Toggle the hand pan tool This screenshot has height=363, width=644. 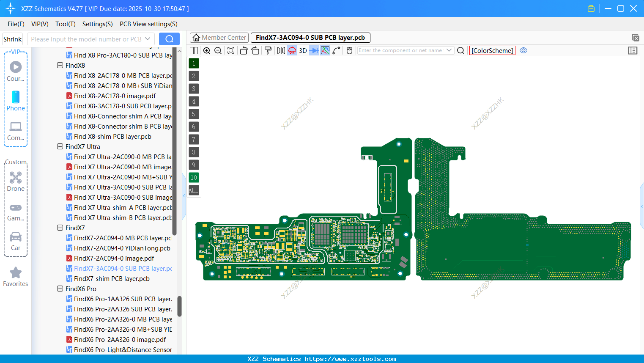tap(349, 50)
